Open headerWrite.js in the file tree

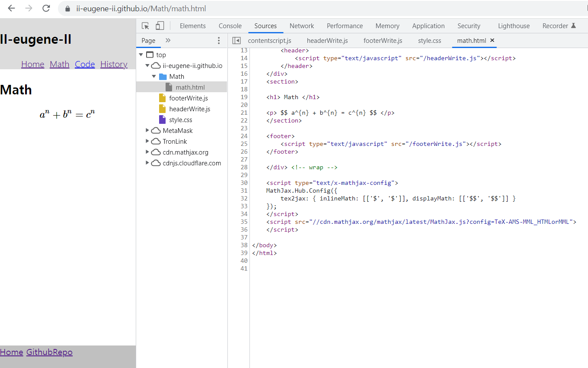pyautogui.click(x=189, y=109)
